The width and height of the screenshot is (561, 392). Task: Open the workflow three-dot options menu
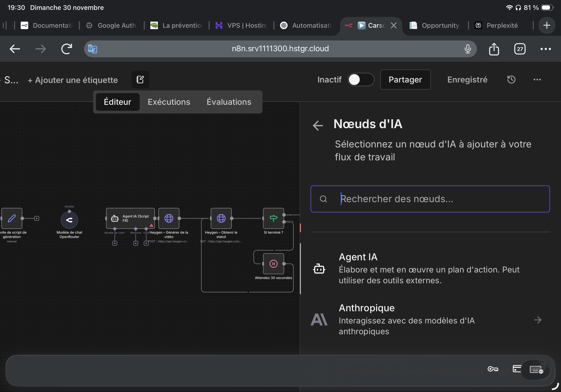537,80
